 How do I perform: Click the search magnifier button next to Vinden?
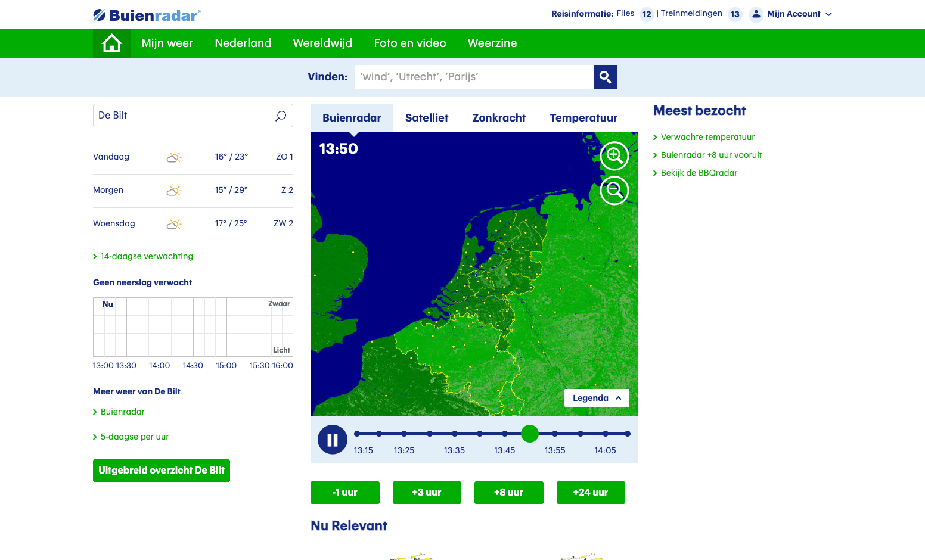point(605,77)
